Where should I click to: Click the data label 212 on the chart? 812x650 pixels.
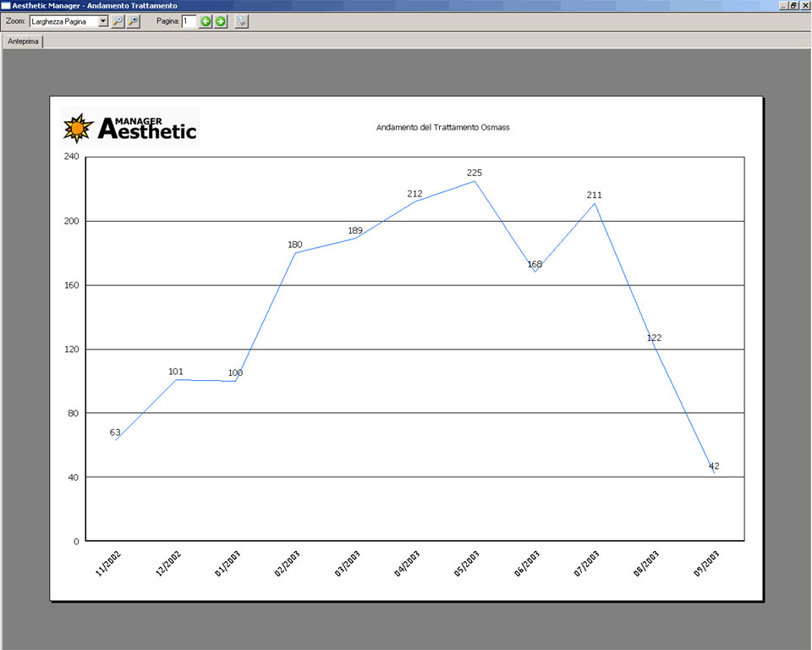coord(414,194)
